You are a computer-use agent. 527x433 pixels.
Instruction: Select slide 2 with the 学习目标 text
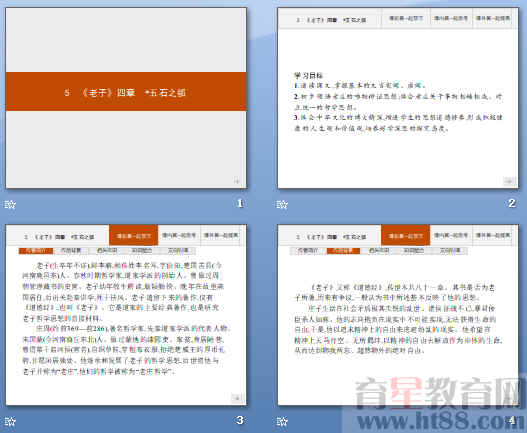398,98
